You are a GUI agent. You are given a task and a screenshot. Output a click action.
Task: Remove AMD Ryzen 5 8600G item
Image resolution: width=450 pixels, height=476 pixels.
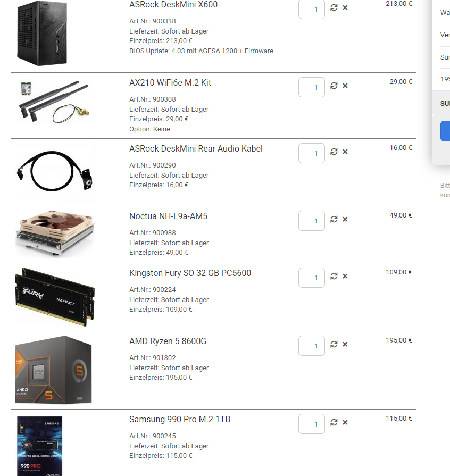coord(345,344)
